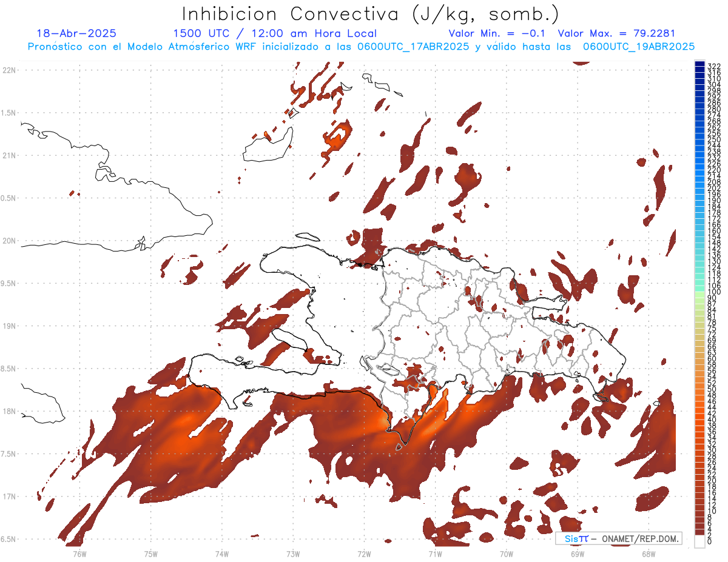The height and width of the screenshot is (562, 728).
Task: Click the '76W' longitude label
Action: pos(79,554)
